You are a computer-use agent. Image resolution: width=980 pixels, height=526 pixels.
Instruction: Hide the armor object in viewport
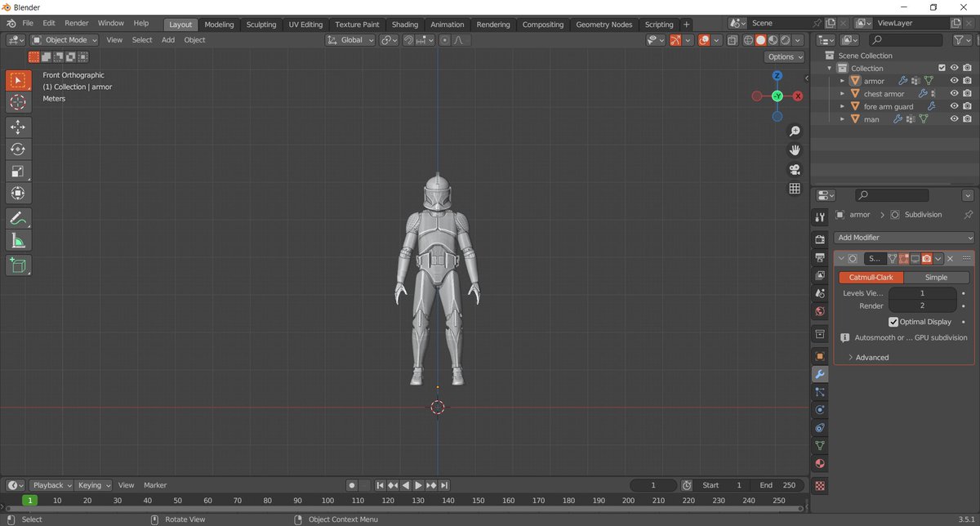tap(954, 81)
